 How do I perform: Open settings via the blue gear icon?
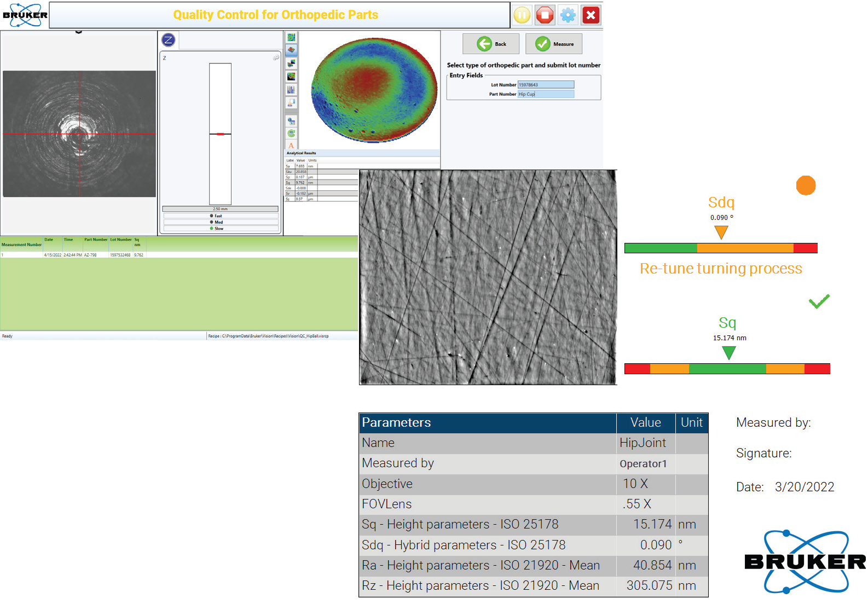(568, 15)
